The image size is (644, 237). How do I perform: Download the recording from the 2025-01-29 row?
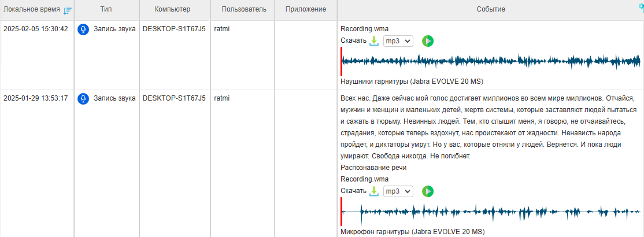click(x=374, y=191)
